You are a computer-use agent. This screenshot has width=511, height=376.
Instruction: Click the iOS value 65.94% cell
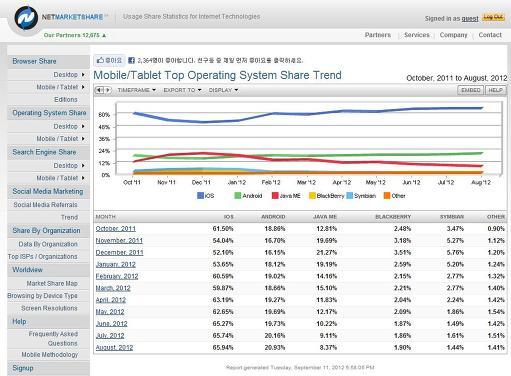tap(223, 348)
